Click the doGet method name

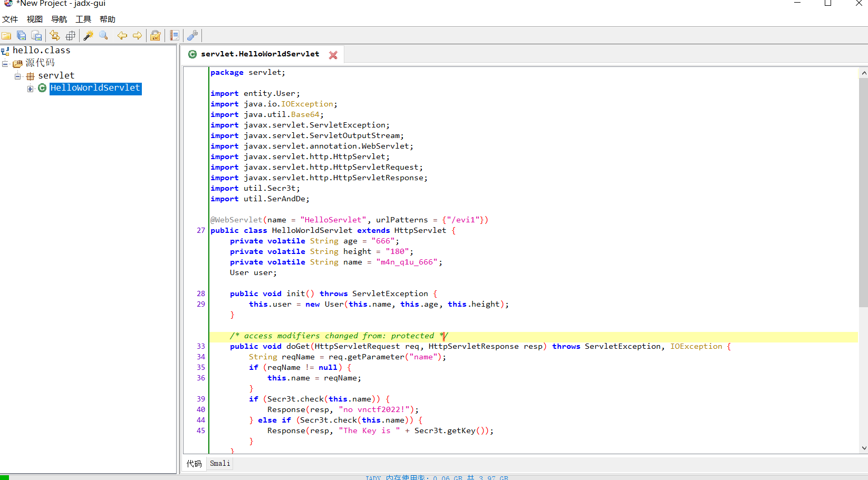(x=298, y=347)
